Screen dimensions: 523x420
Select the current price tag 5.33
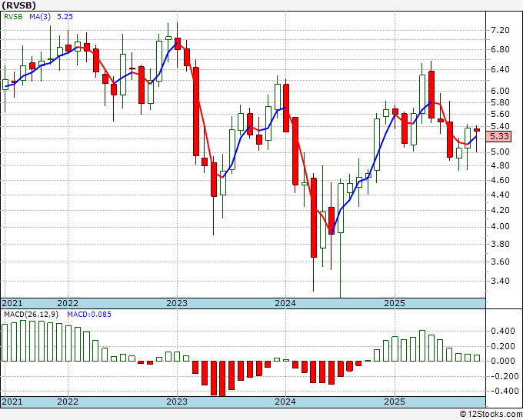499,136
